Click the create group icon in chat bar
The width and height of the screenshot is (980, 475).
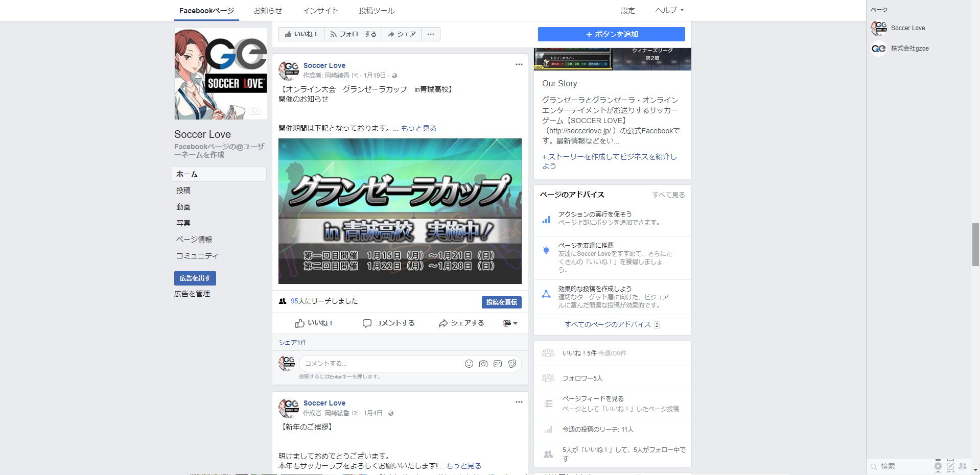(963, 466)
